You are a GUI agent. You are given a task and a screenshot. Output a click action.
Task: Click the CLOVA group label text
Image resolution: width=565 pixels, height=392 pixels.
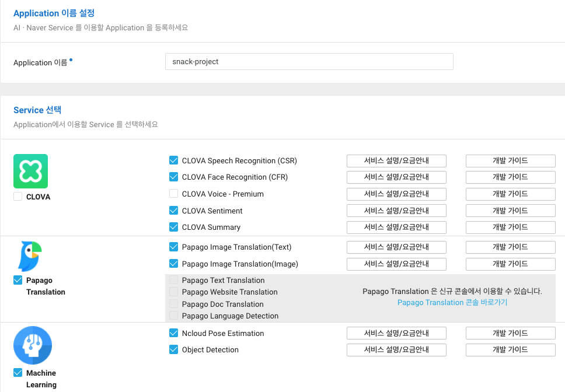[38, 197]
